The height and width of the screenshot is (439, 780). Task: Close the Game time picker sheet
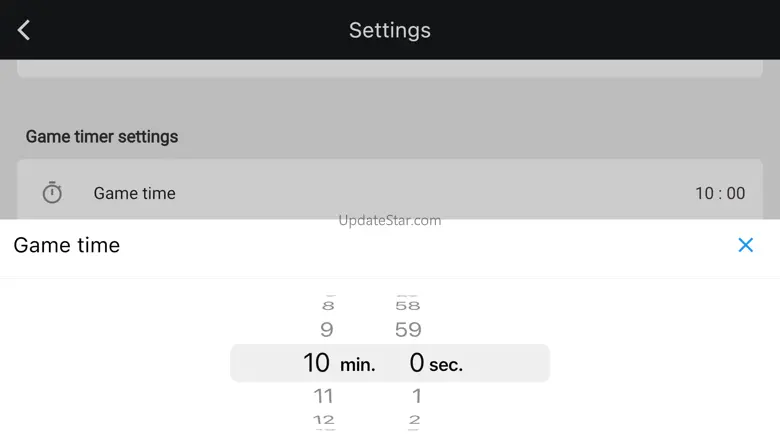745,245
